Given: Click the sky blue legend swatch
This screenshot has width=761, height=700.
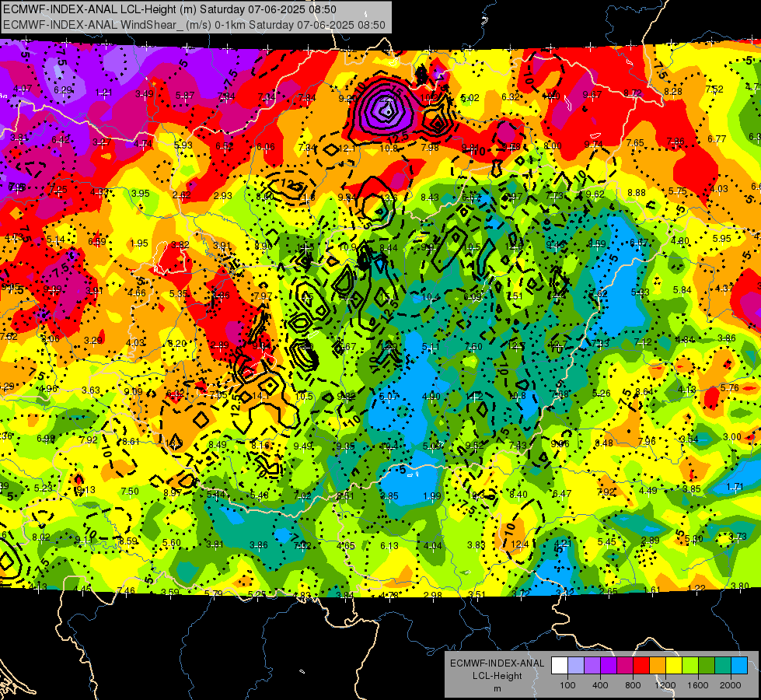Looking at the screenshot, I should (x=739, y=666).
